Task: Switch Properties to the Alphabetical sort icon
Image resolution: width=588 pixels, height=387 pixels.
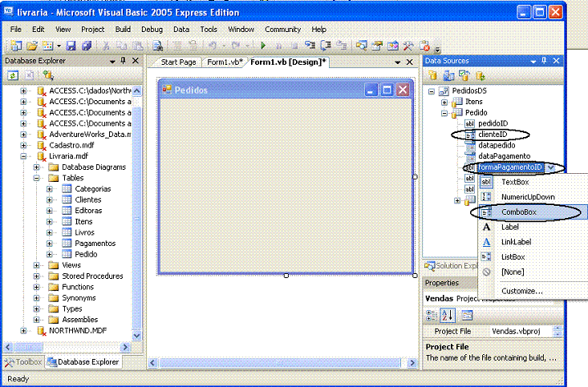Action: 448,316
